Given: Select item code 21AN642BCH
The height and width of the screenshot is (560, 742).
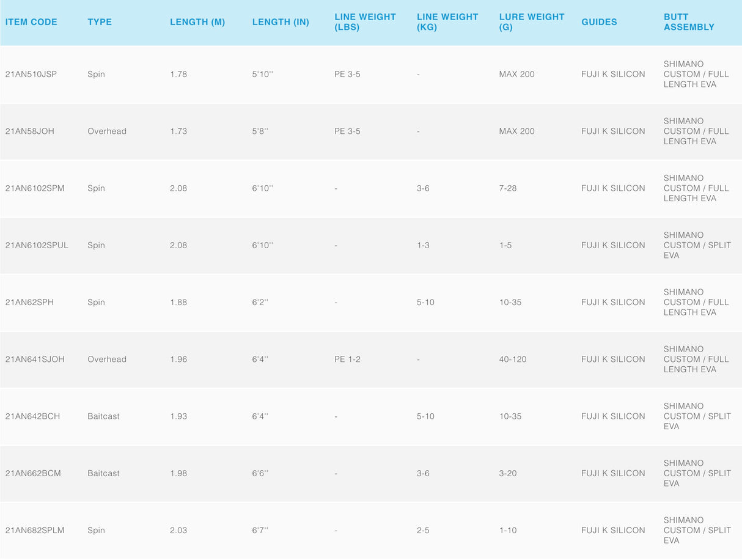Looking at the screenshot, I should (32, 416).
